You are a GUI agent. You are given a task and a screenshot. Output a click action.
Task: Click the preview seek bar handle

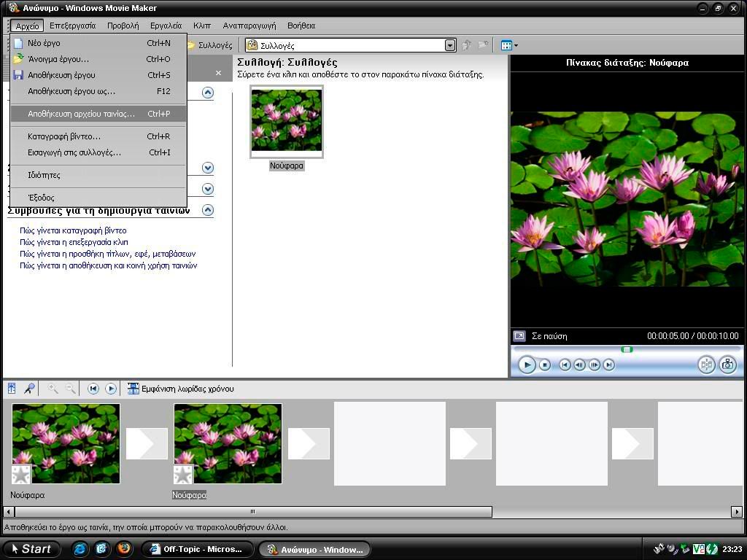pyautogui.click(x=627, y=349)
